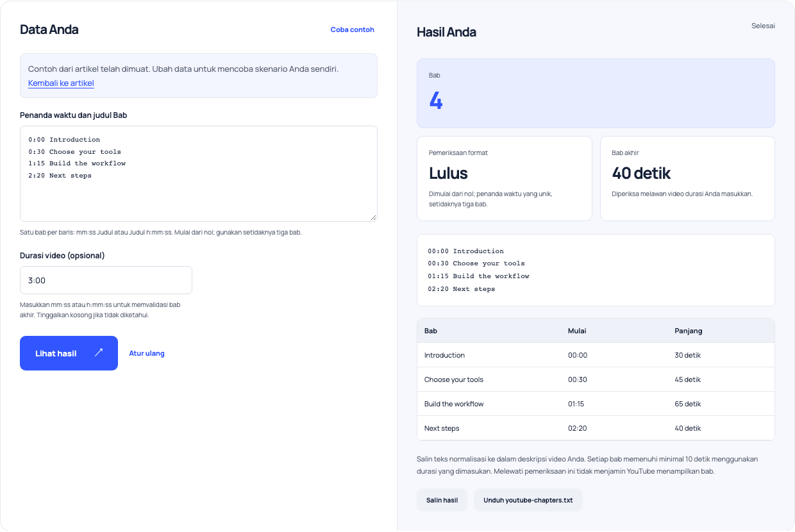Click normalized line 02:20 Next steps
Viewport: 795px width, 532px height.
(462, 289)
